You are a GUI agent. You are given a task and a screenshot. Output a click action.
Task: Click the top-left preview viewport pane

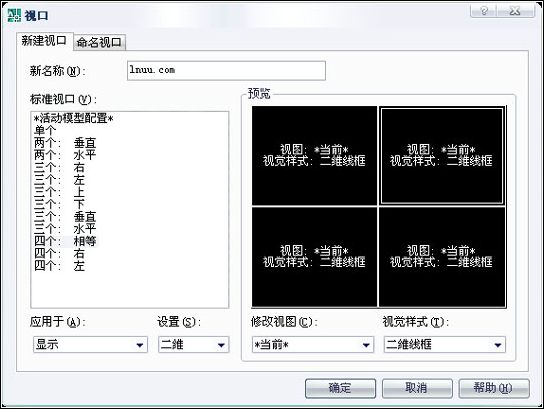(314, 155)
